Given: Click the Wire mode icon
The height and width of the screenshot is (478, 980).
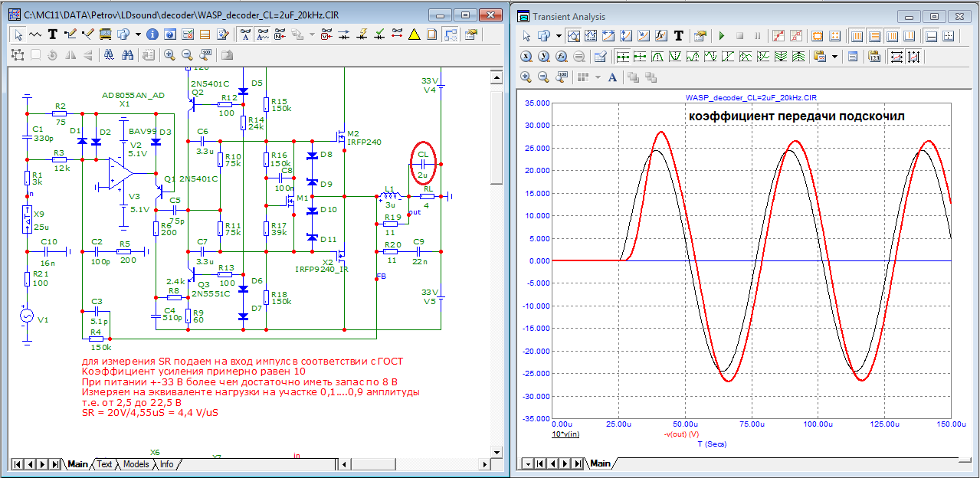Looking at the screenshot, I should [x=70, y=34].
